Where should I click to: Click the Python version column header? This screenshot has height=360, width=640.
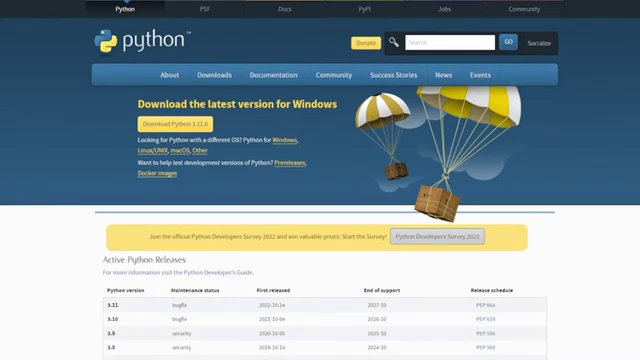pyautogui.click(x=126, y=291)
